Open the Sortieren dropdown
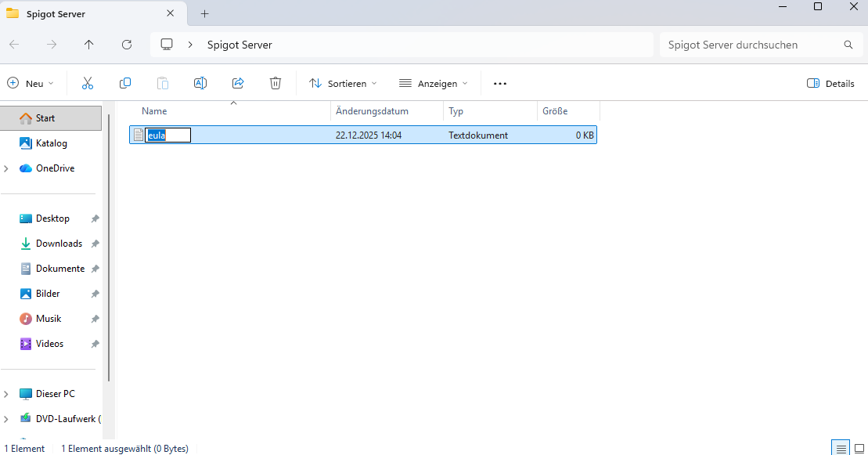This screenshot has width=868, height=455. point(342,83)
